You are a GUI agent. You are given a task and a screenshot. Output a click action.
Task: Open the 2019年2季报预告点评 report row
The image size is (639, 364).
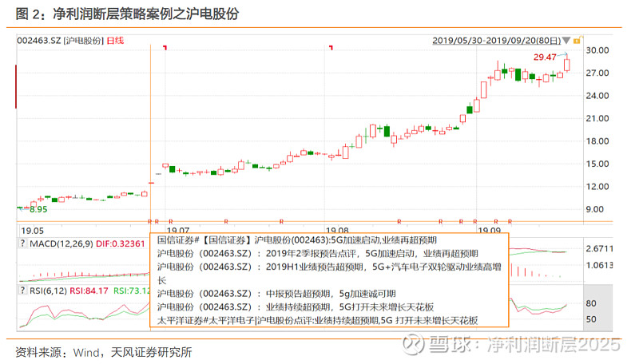(317, 254)
